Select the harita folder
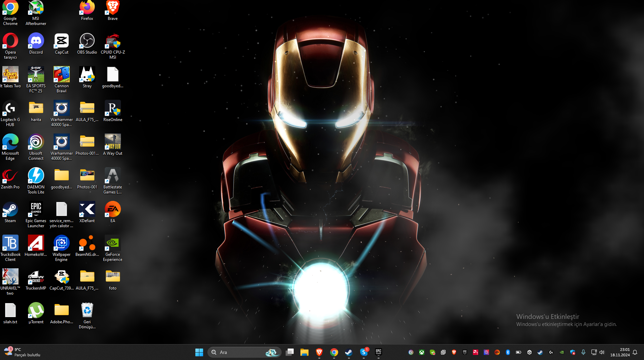The height and width of the screenshot is (360, 644). point(36,111)
